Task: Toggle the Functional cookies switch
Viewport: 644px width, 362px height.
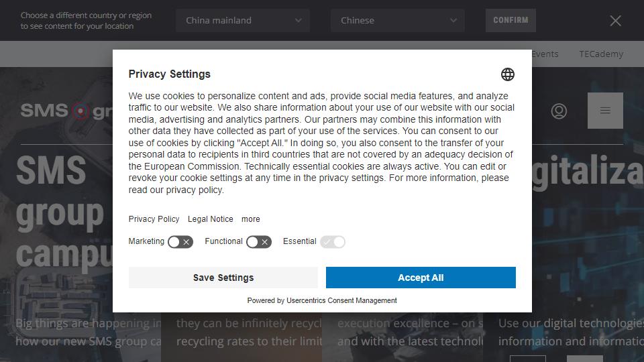Action: [x=259, y=242]
